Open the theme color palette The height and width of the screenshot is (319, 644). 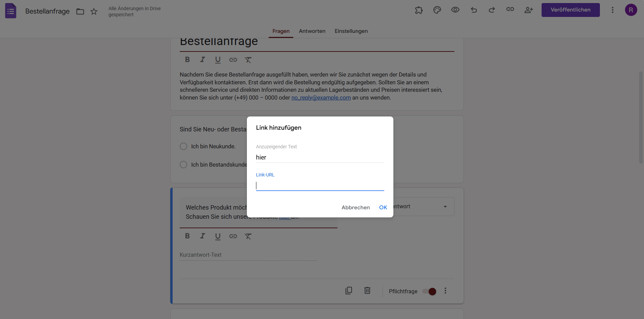pyautogui.click(x=437, y=10)
